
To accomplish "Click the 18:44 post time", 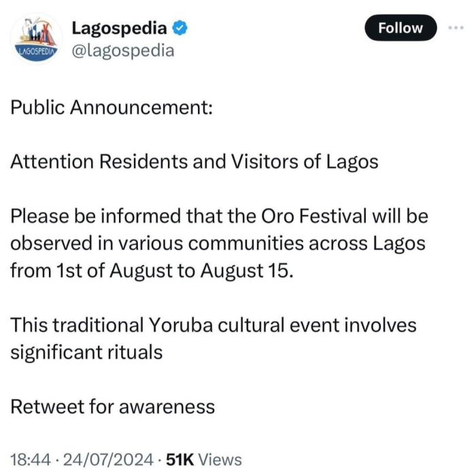I will coord(31,460).
